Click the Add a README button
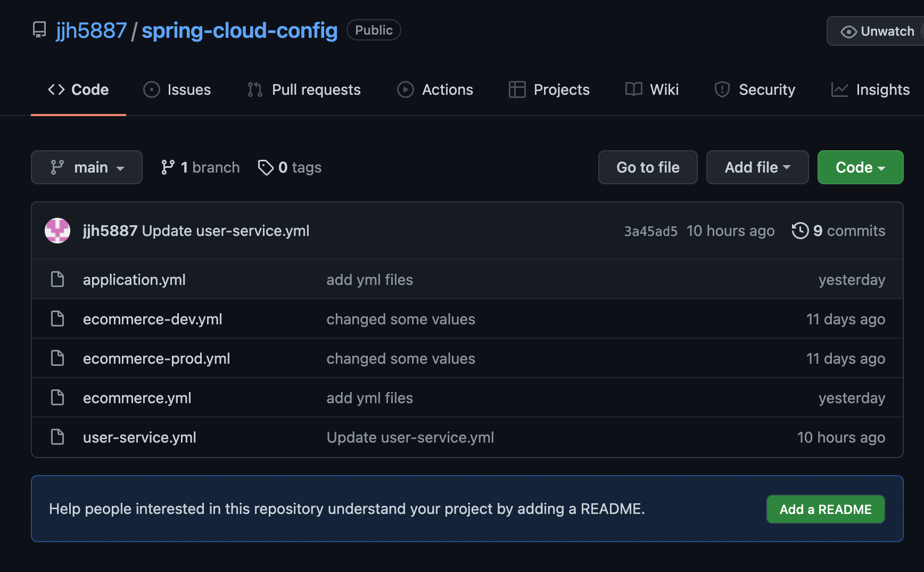Screen dimensions: 924x572 826,509
